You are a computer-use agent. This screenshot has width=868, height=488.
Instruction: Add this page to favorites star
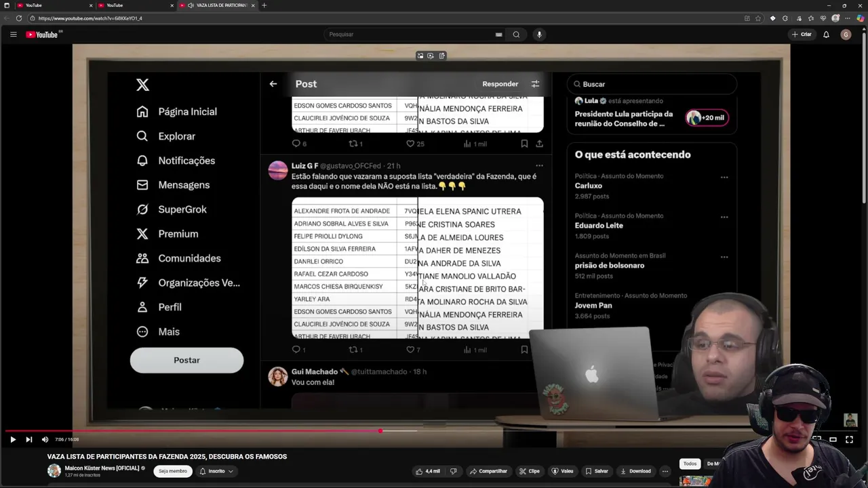[x=758, y=18]
